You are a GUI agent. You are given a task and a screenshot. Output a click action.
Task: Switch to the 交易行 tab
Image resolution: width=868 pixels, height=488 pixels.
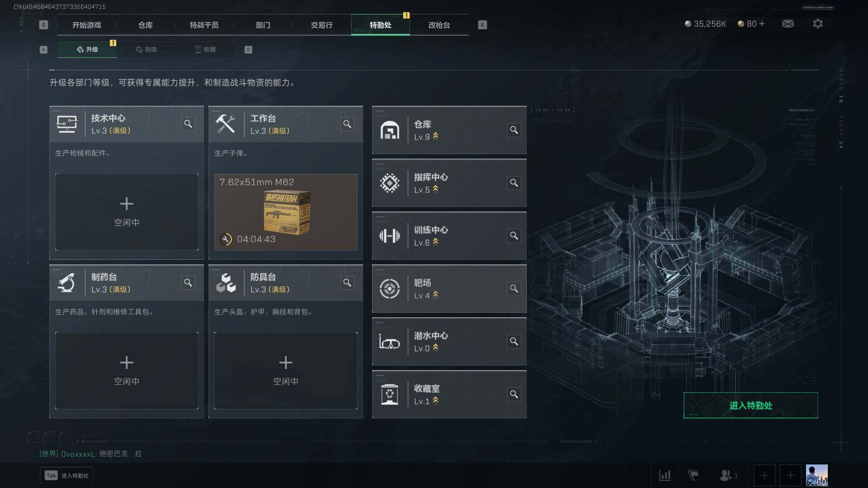(x=322, y=25)
